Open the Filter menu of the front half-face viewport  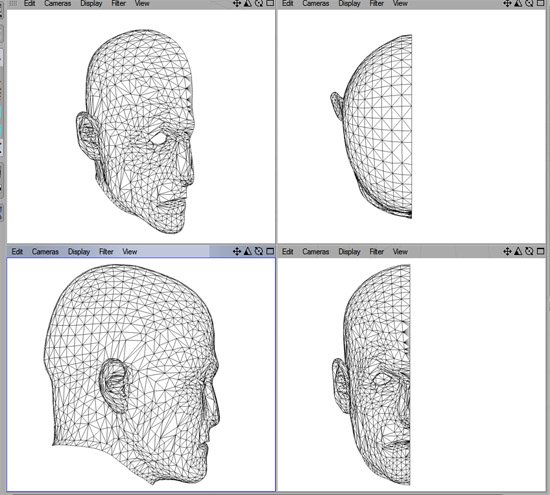point(376,252)
